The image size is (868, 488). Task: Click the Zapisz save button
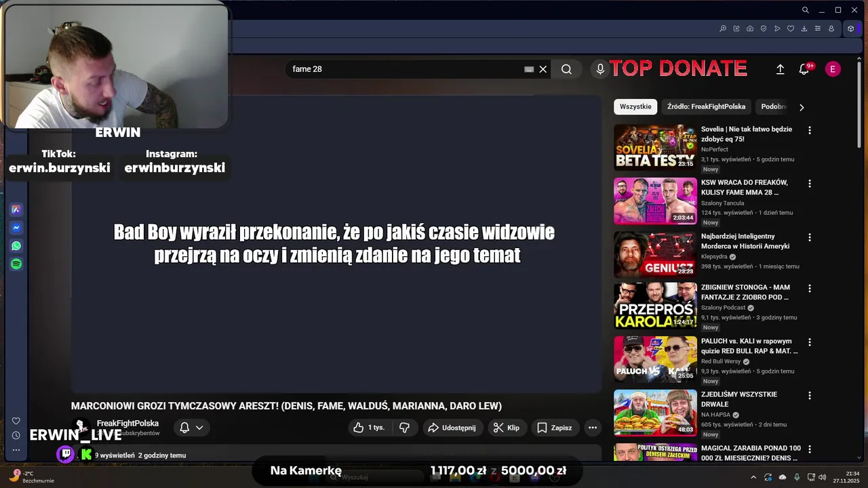point(555,428)
